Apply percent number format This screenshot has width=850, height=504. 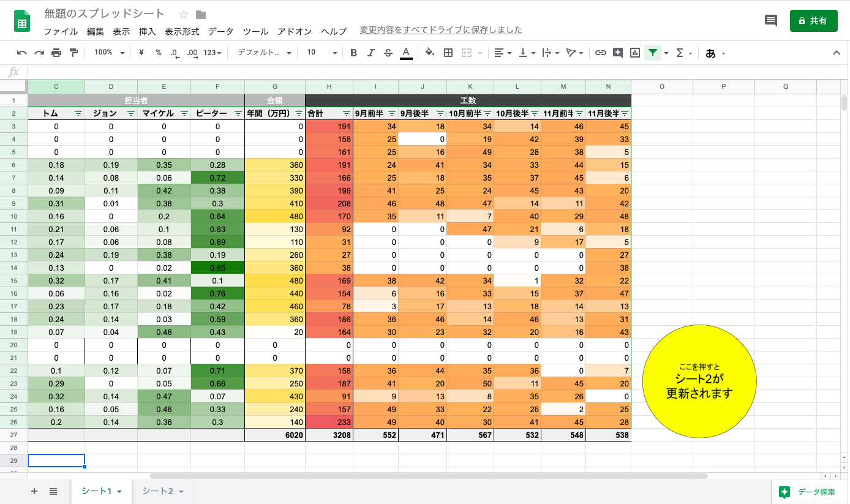[158, 53]
